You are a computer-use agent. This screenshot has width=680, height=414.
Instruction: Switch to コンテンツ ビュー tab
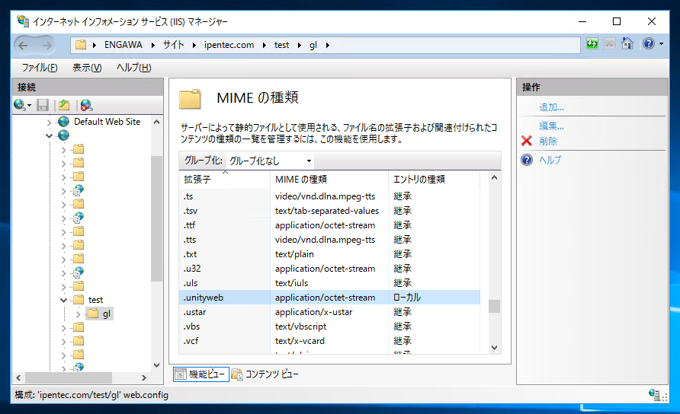pyautogui.click(x=265, y=374)
